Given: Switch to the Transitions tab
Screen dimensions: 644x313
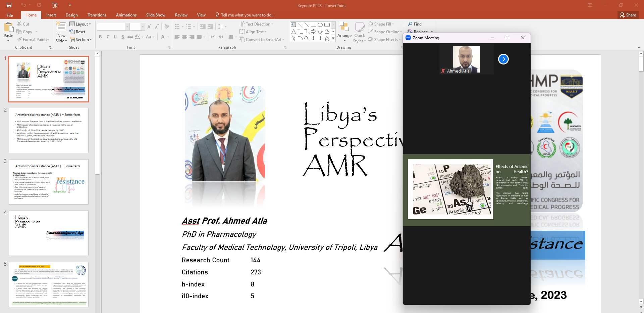Looking at the screenshot, I should coord(97,15).
